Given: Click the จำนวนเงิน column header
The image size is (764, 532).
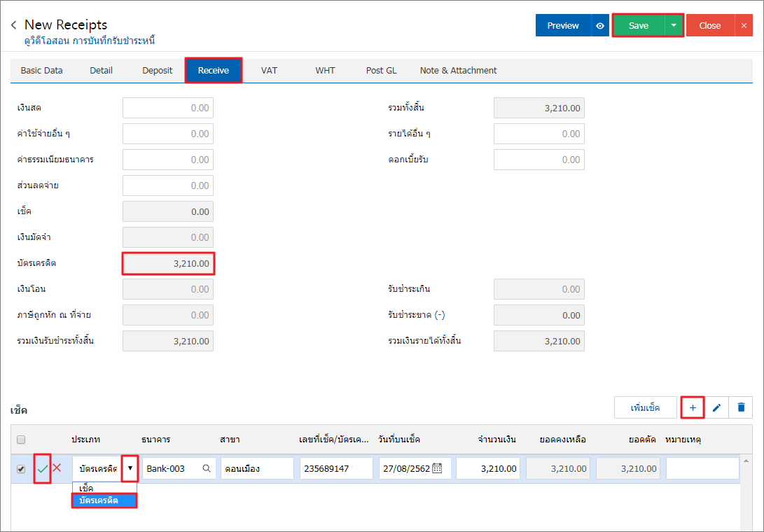Looking at the screenshot, I should coord(497,440).
